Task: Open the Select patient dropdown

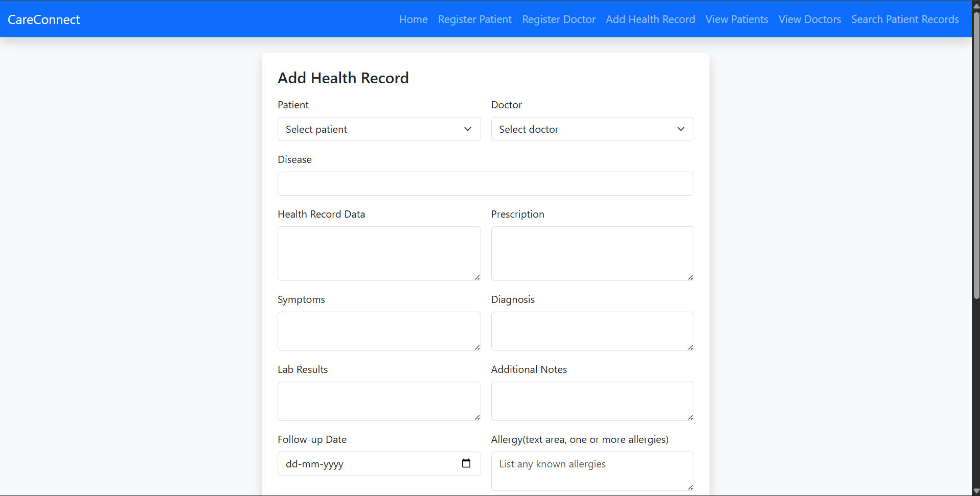Action: pyautogui.click(x=379, y=129)
